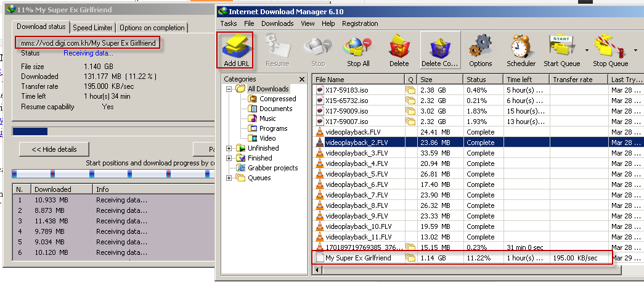Click the Stop All toolbar icon

(x=359, y=50)
